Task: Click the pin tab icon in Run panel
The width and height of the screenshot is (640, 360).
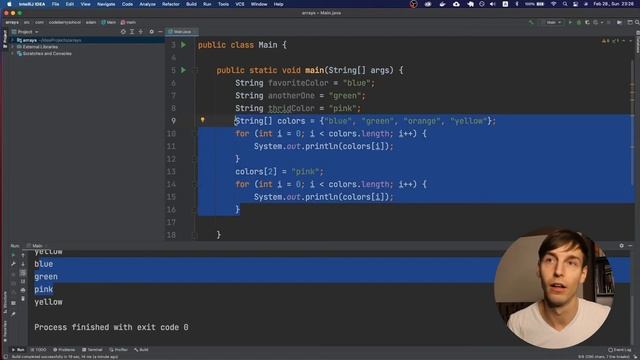Action: [13, 314]
